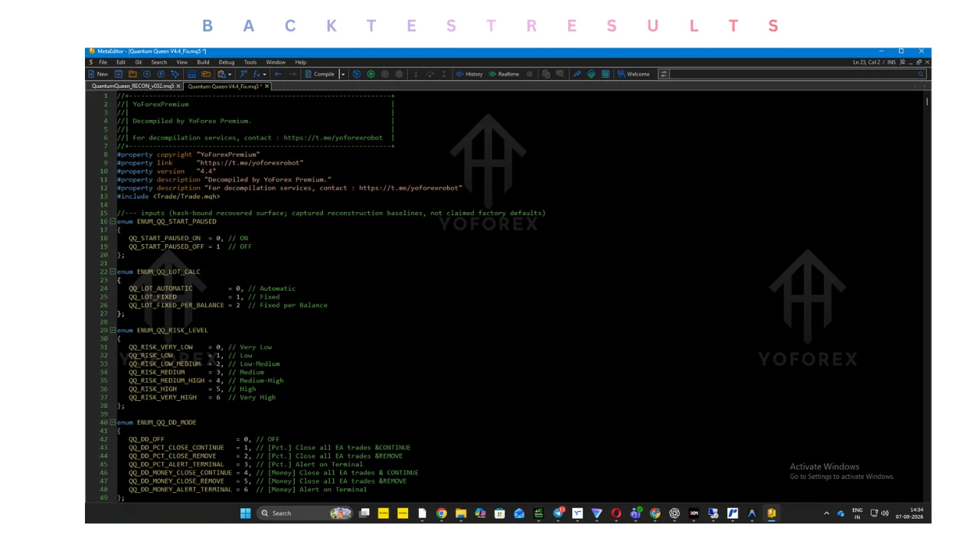Click the History profiling button
Screen dimensions: 980x551
tap(469, 74)
